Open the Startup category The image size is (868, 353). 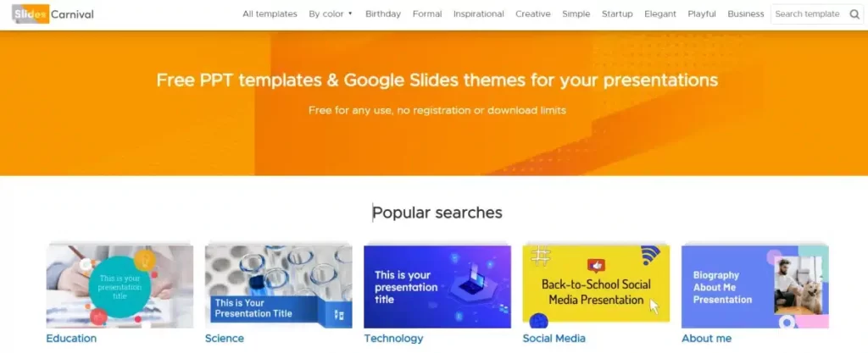617,14
